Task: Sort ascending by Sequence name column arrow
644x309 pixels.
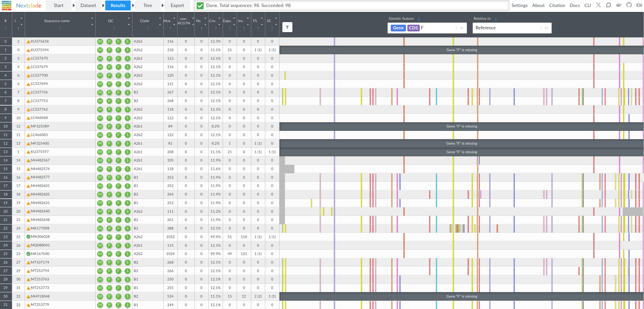Action: [92, 18]
